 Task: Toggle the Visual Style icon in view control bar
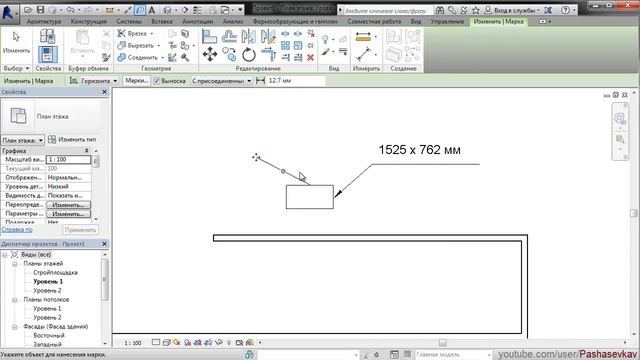point(166,342)
